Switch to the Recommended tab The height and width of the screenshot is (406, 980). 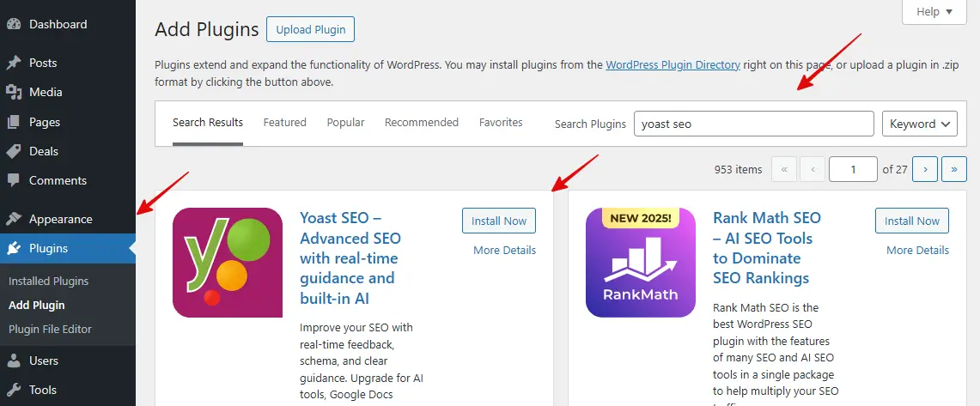422,123
